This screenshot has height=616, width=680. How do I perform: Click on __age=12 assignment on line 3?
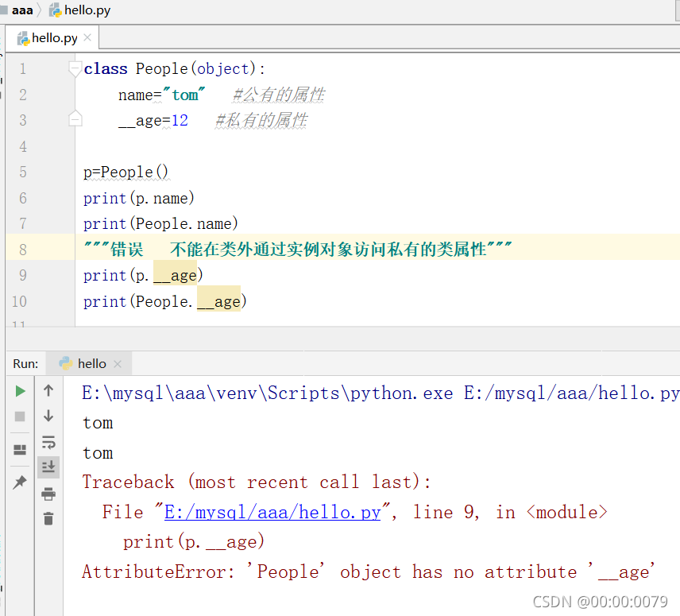(153, 121)
